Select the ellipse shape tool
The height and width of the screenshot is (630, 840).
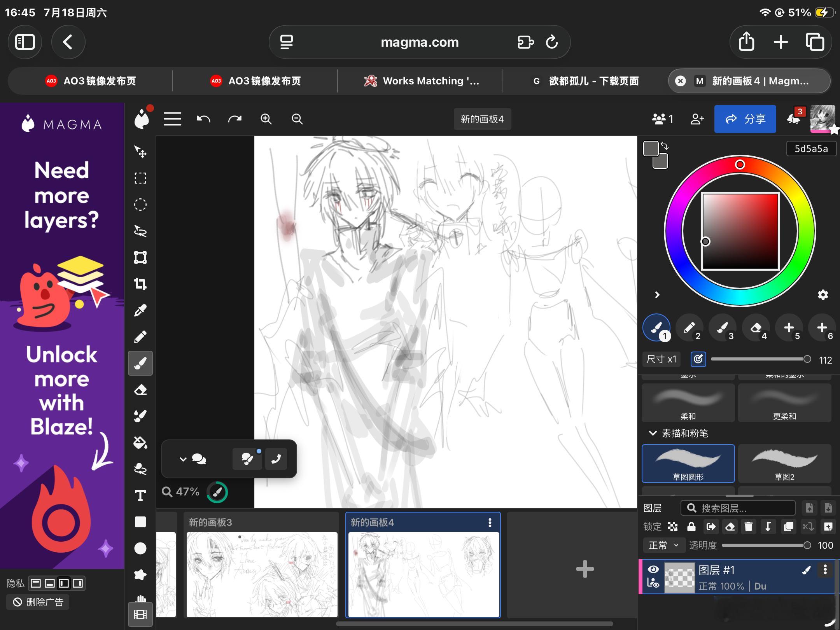140,548
